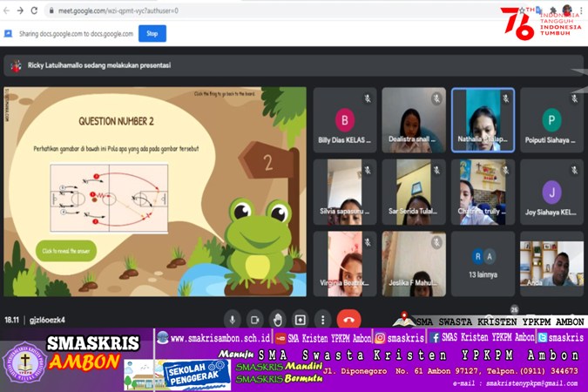The width and height of the screenshot is (588, 392).
Task: Click the screen share icon beside Sharing text
Action: click(x=8, y=34)
